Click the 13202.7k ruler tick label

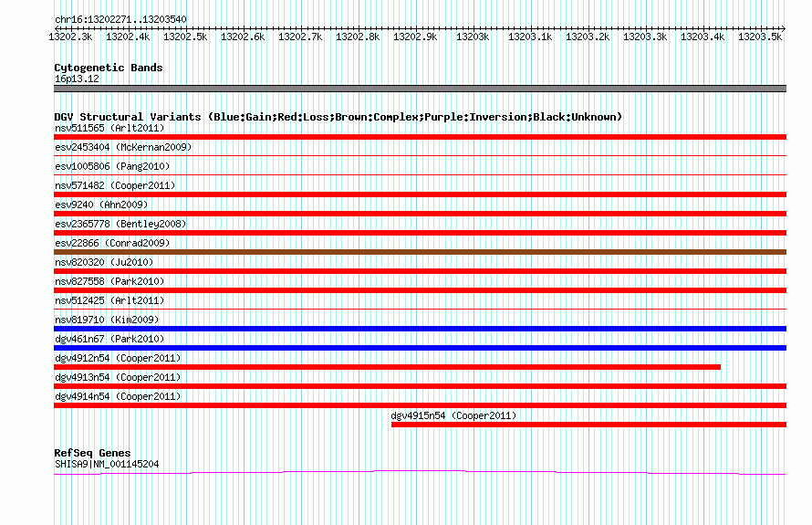[x=300, y=37]
